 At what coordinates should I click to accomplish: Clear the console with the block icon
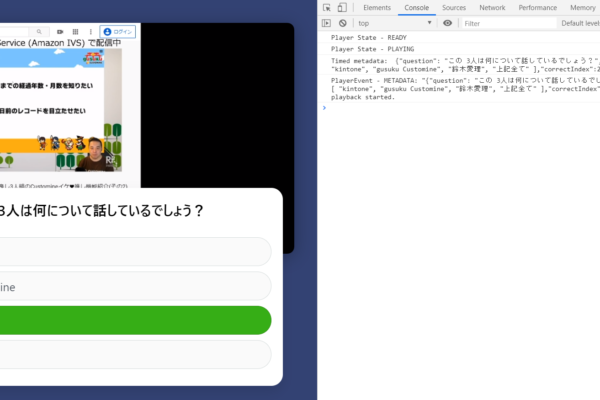pyautogui.click(x=343, y=23)
